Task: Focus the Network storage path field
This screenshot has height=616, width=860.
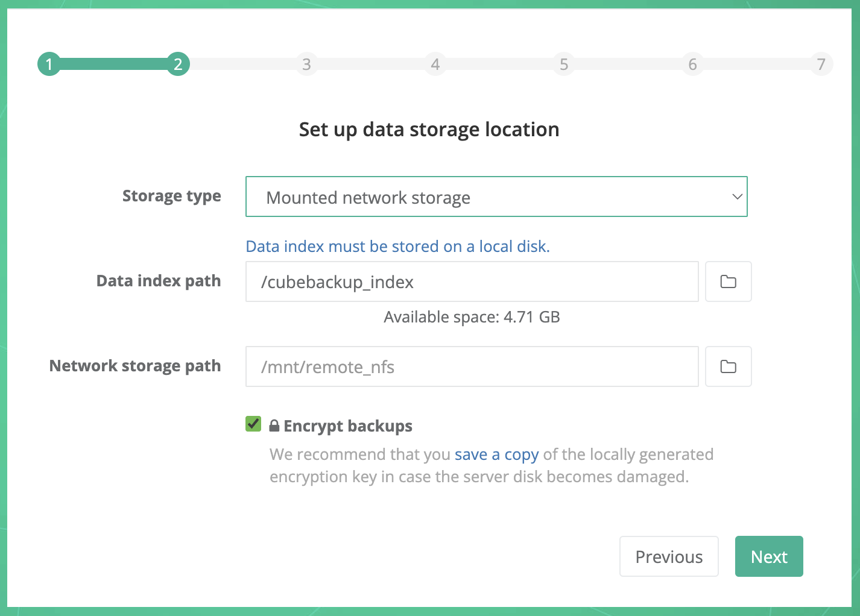Action: pos(472,366)
